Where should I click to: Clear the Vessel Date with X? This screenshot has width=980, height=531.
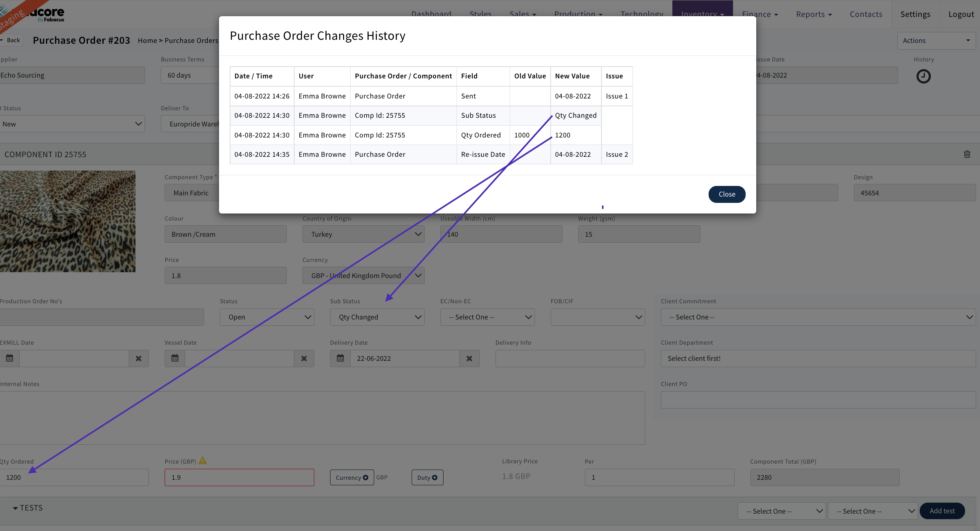[304, 358]
